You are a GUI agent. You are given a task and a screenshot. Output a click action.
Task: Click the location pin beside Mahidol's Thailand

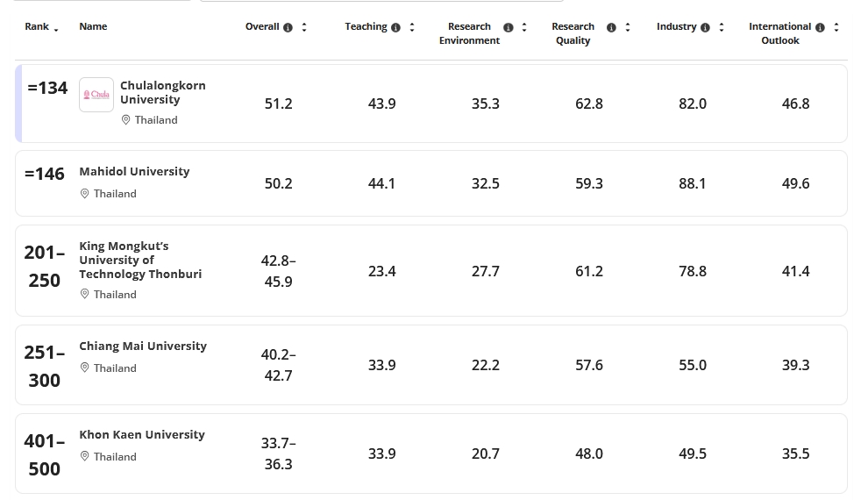(x=85, y=194)
